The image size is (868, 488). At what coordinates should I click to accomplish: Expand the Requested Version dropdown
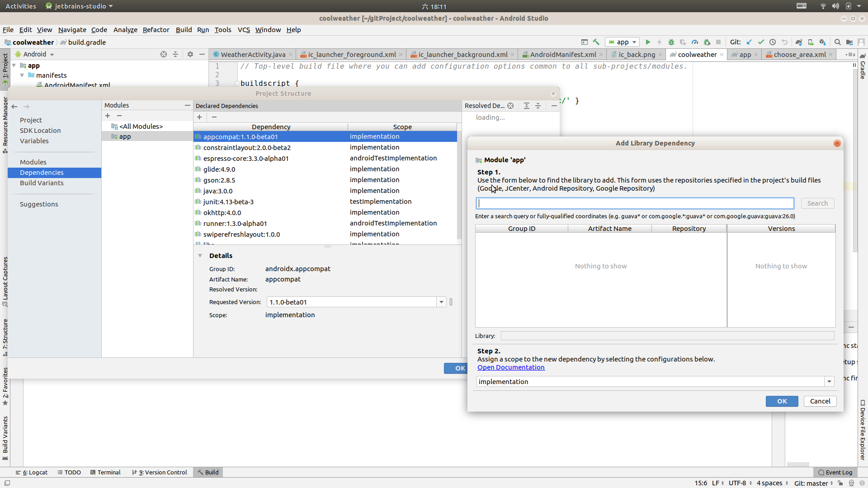tap(441, 302)
